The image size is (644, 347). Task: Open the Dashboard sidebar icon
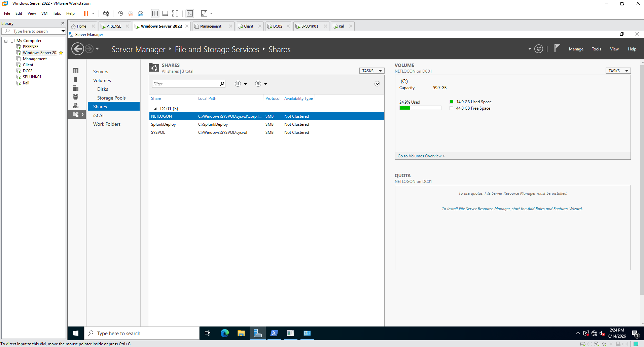tap(76, 71)
